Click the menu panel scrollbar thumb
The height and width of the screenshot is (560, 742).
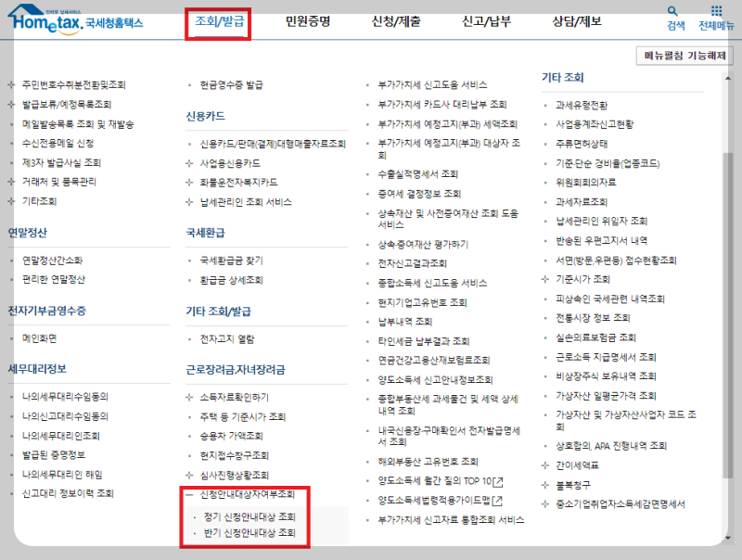pyautogui.click(x=727, y=314)
